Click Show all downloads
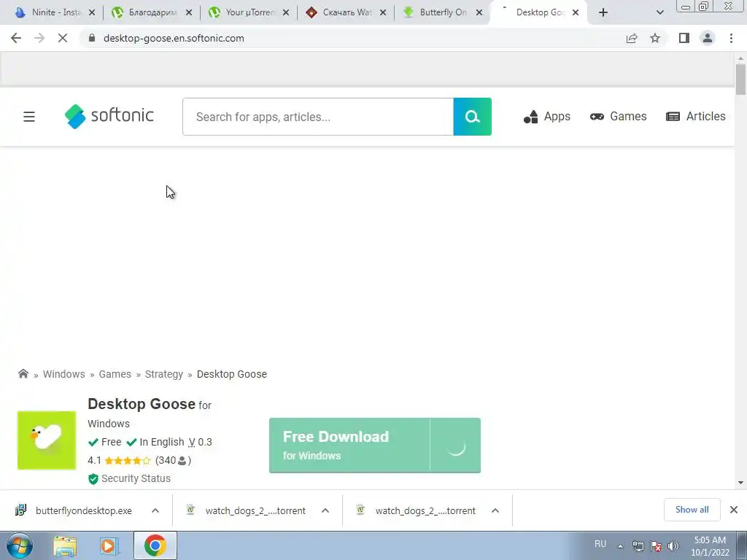This screenshot has width=747, height=560. pos(692,510)
